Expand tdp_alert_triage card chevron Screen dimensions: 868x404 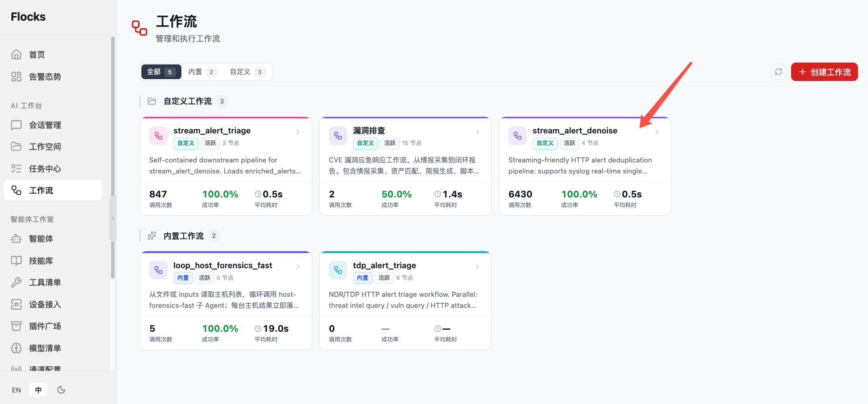point(478,267)
